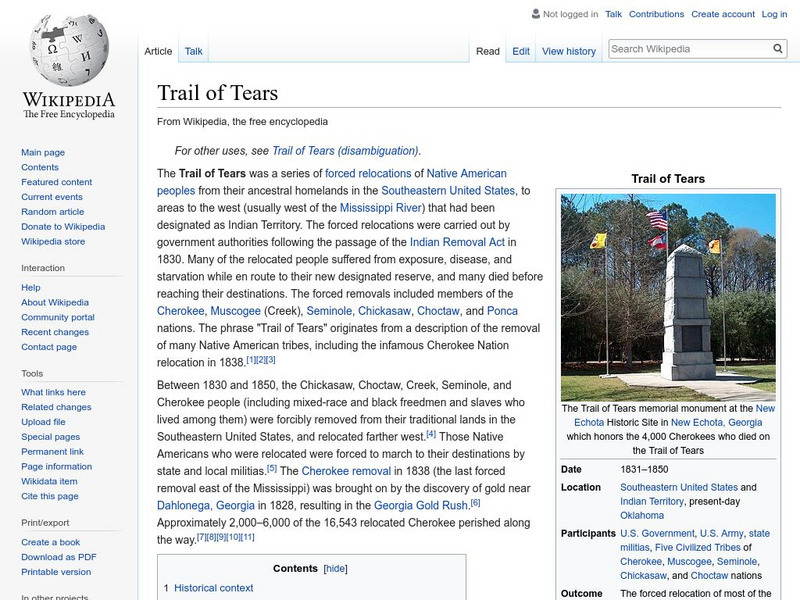Click Related changes in Tools

56,407
